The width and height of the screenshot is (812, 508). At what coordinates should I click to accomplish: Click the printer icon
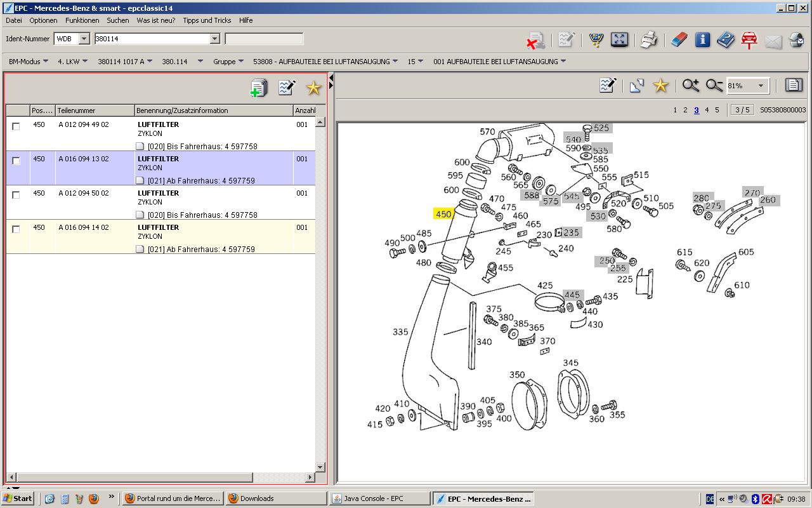point(648,40)
